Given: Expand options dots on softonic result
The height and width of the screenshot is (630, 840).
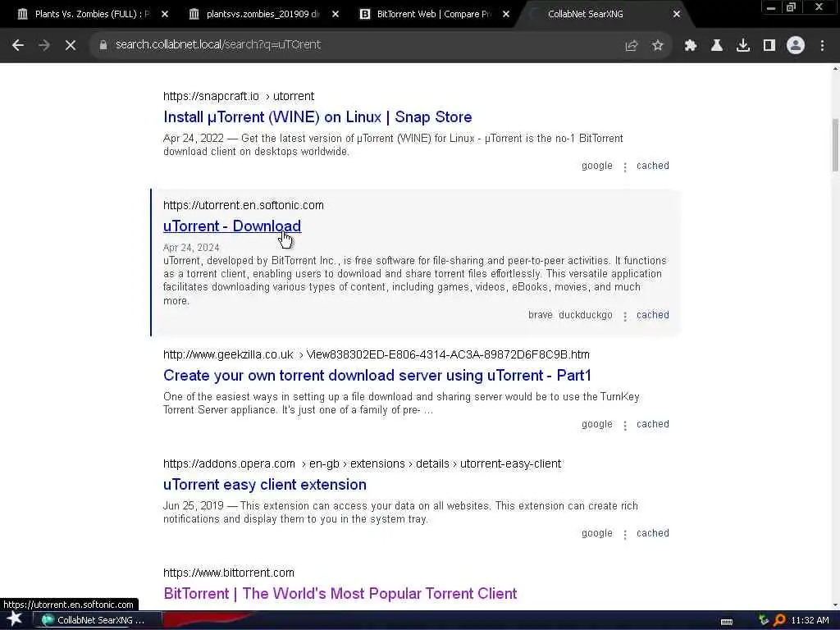Looking at the screenshot, I should pyautogui.click(x=624, y=317).
